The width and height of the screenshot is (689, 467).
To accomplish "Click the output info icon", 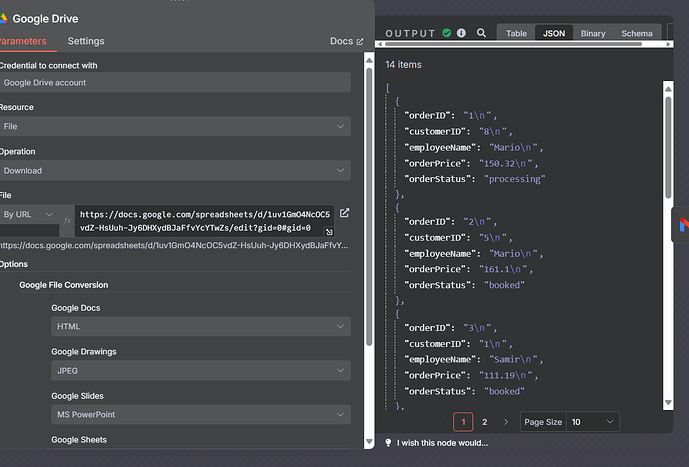I will pos(461,33).
